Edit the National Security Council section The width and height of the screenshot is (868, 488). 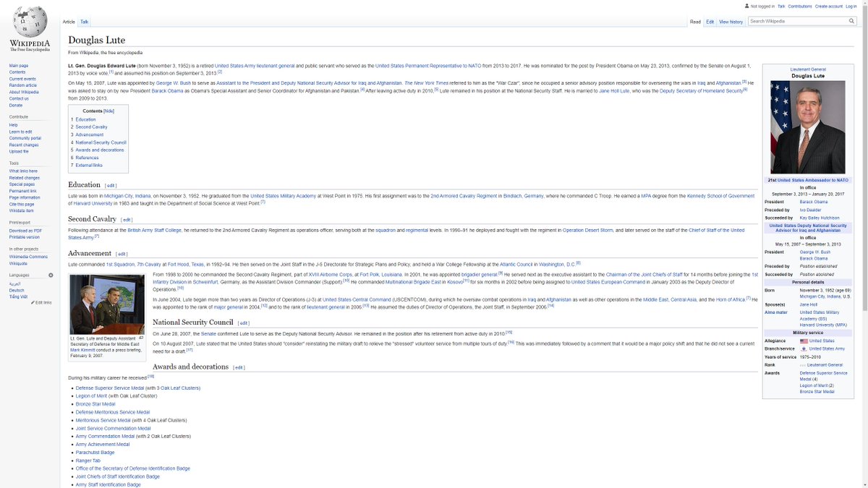244,323
